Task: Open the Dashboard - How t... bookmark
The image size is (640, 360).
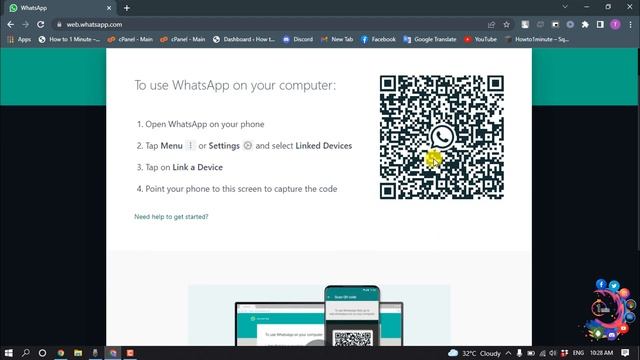Action: [x=244, y=39]
